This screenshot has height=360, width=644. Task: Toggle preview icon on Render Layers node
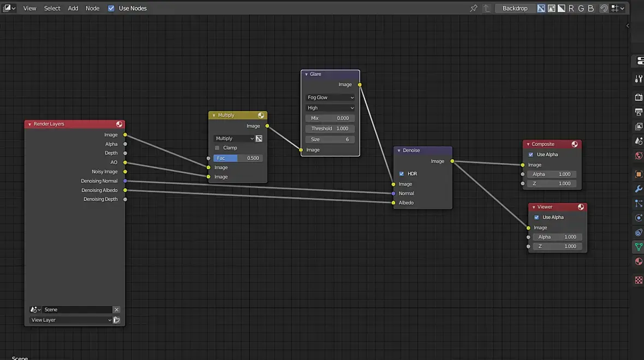tap(119, 124)
